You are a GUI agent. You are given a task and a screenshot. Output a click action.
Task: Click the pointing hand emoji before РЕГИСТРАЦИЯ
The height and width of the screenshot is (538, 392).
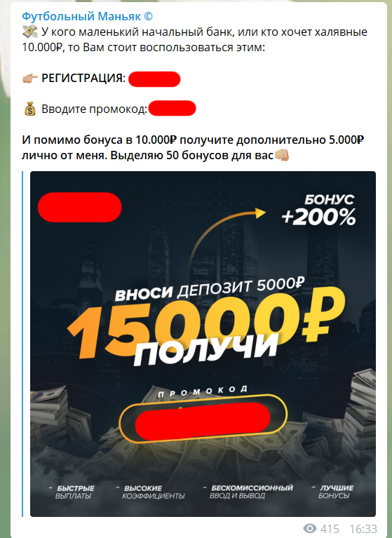pos(30,78)
